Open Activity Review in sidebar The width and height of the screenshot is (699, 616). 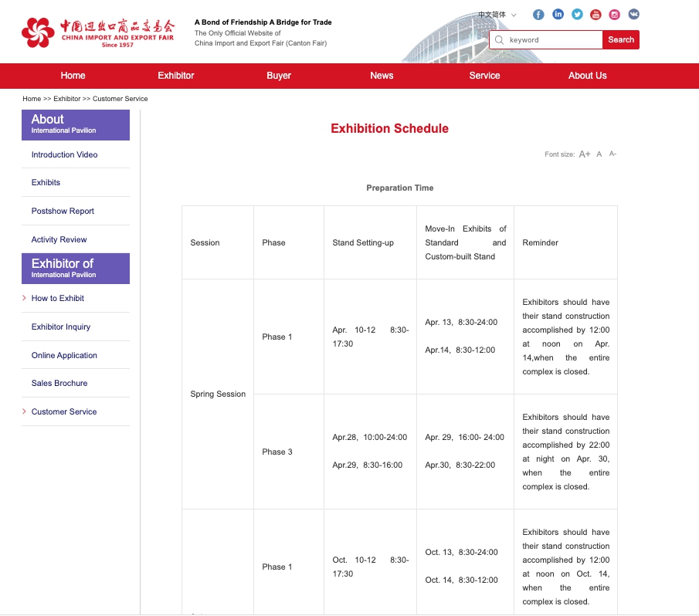tap(59, 239)
